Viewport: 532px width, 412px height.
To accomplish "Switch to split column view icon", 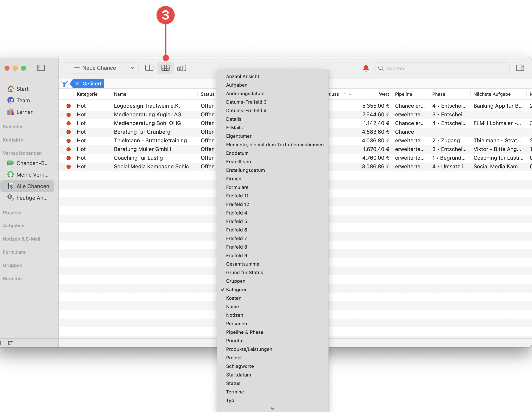I will coord(149,68).
